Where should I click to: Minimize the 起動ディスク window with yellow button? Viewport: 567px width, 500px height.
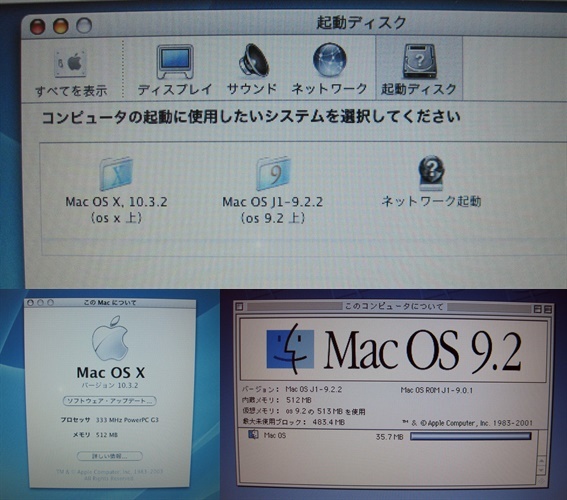click(61, 26)
